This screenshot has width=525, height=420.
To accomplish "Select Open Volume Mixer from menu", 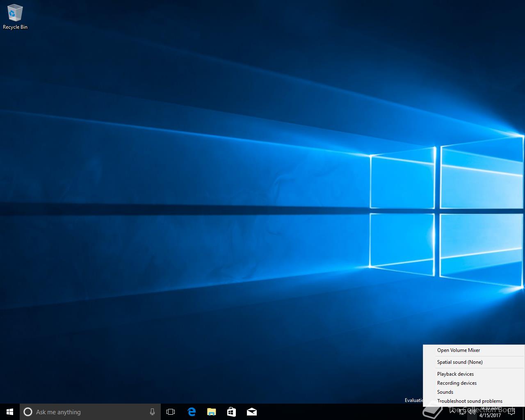I will pos(458,350).
